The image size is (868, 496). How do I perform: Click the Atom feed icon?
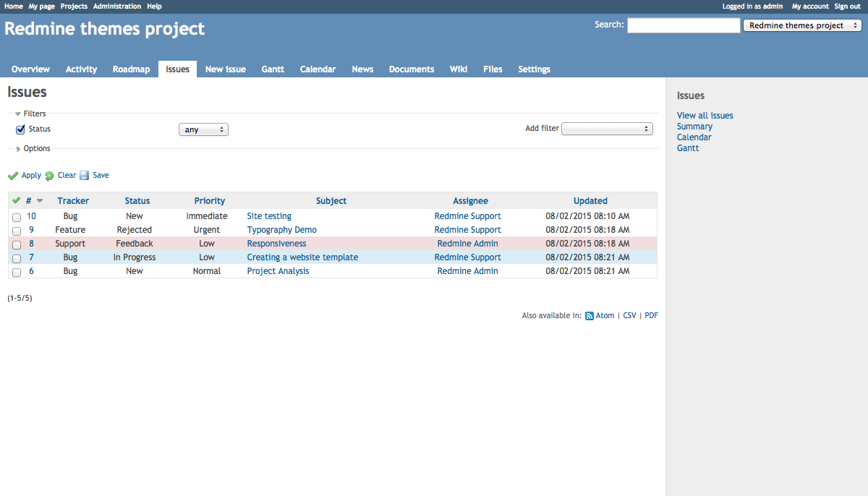click(x=590, y=316)
